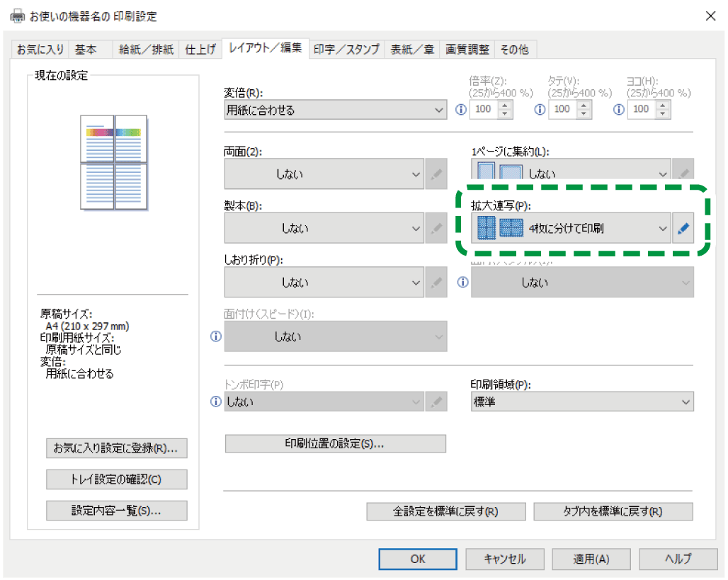Open the 変倍 dropdown set to 用紙に合わせる
This screenshot has height=580, width=728.
coord(336,110)
